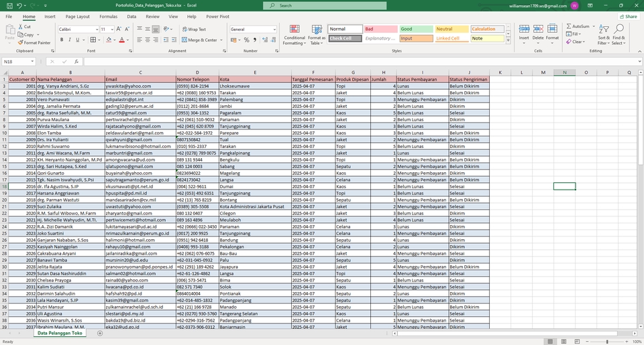
Task: Open the font size dropdown
Action: click(x=112, y=29)
